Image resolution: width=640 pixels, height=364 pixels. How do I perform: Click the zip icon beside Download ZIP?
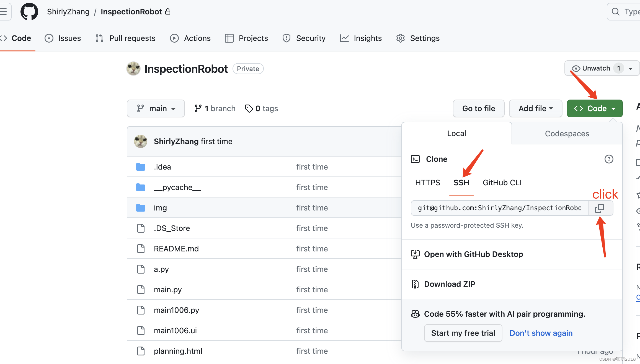coord(415,284)
